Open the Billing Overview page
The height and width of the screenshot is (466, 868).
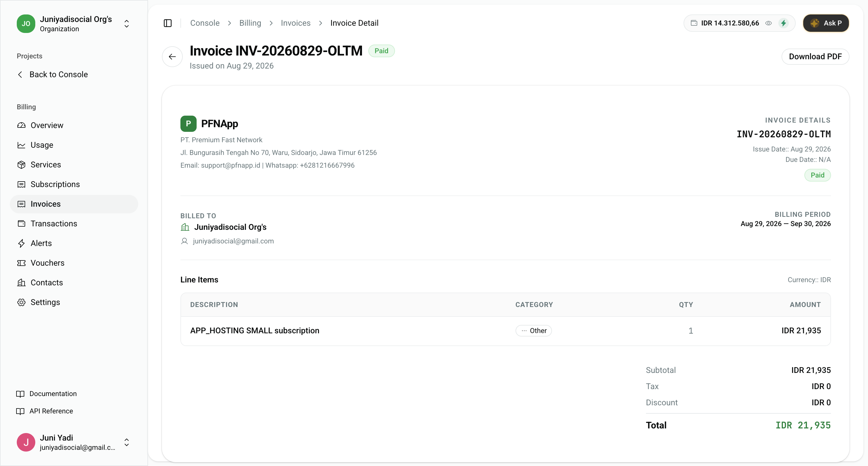click(47, 125)
